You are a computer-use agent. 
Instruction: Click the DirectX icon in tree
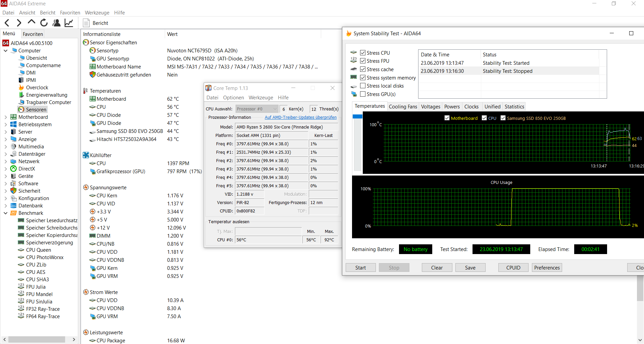13,168
